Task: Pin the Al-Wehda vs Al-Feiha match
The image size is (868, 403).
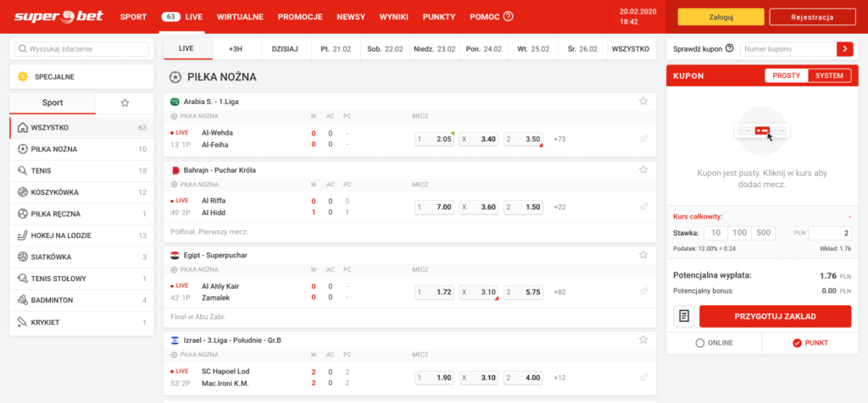Action: pos(643,139)
